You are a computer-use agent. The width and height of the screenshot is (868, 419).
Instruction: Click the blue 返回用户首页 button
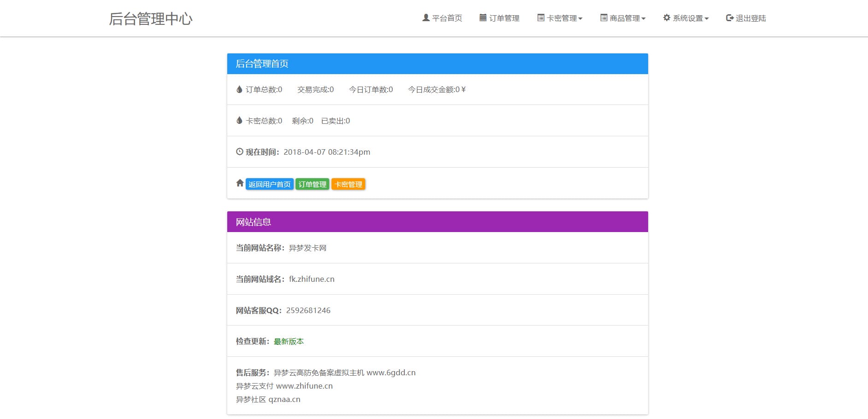(x=269, y=183)
